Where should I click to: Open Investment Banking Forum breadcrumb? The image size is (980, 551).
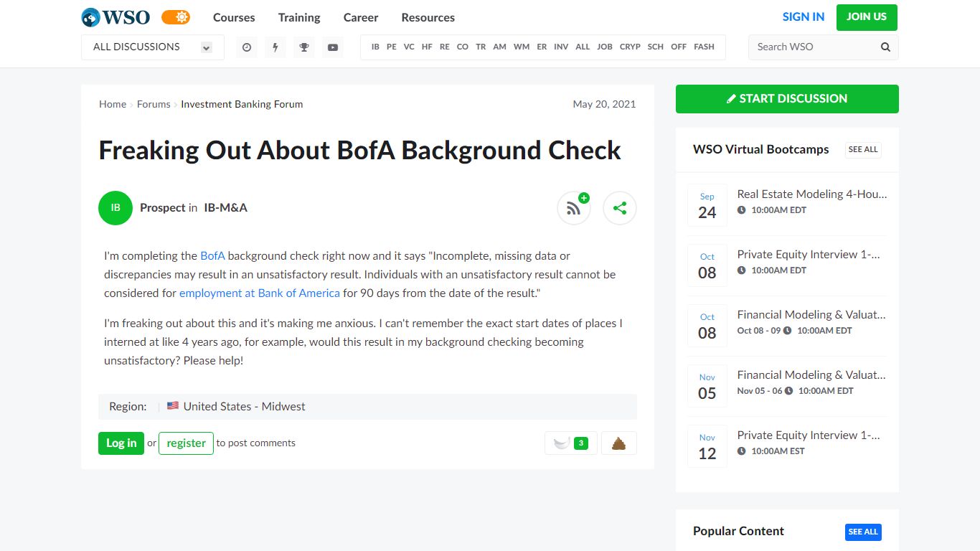242,104
